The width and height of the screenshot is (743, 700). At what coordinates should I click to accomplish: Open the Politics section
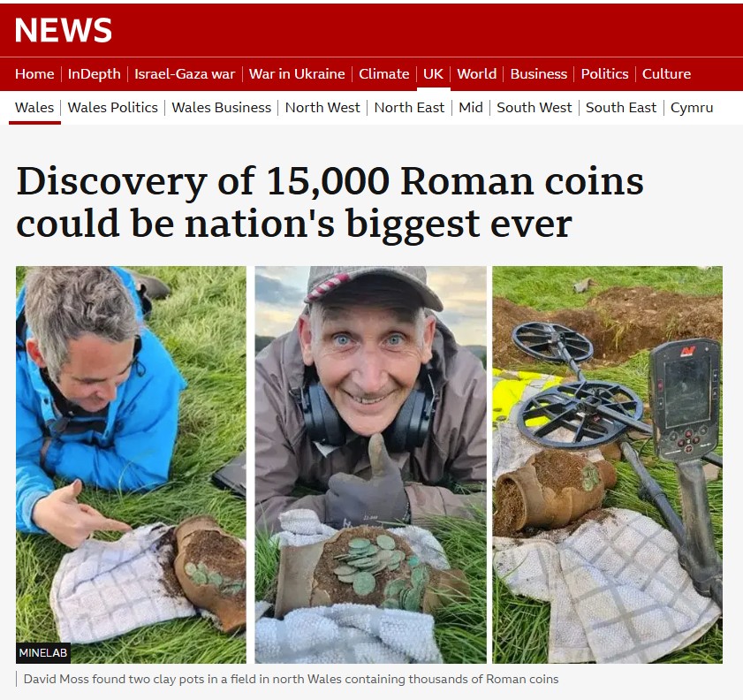coord(604,74)
